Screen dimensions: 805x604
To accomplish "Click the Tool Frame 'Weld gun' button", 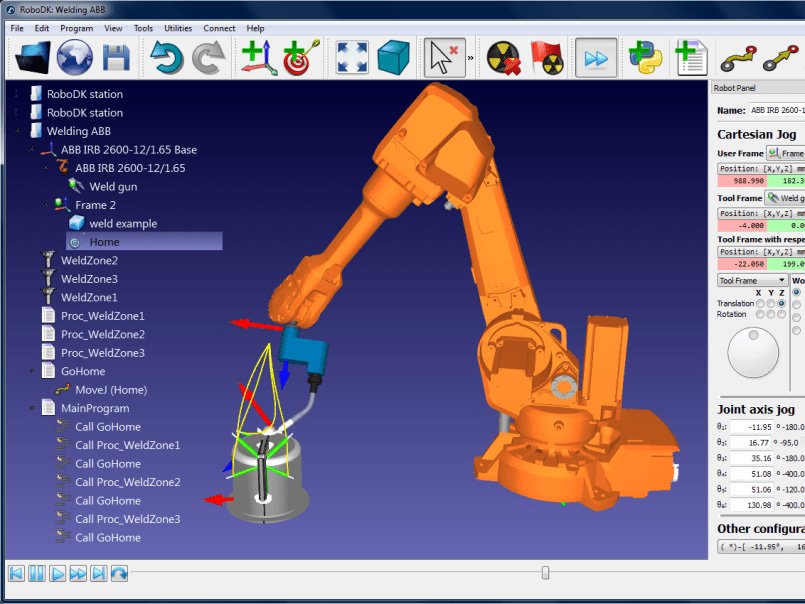I will click(x=785, y=198).
